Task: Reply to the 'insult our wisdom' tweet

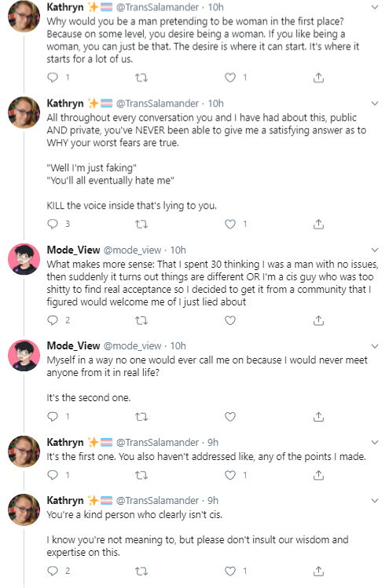Action: pyautogui.click(x=53, y=572)
